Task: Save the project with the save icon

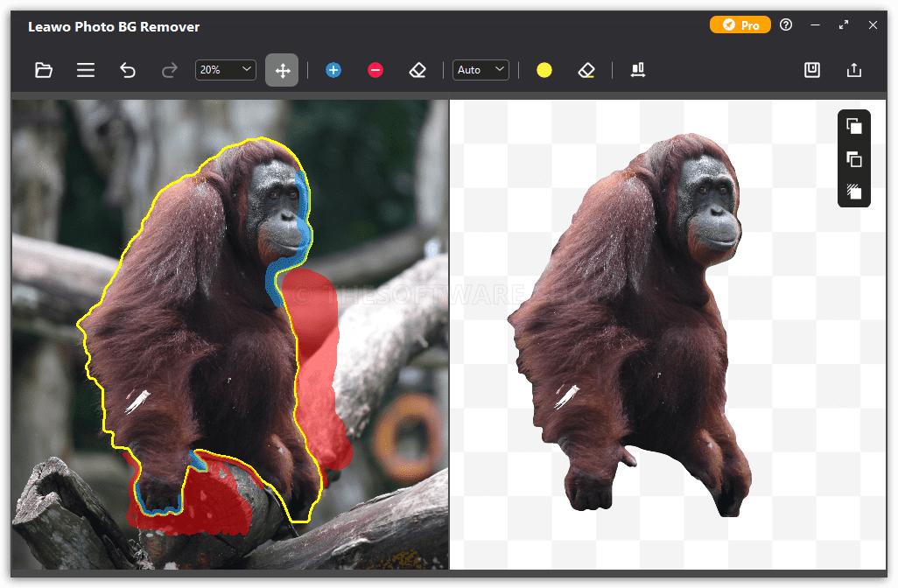Action: tap(812, 70)
